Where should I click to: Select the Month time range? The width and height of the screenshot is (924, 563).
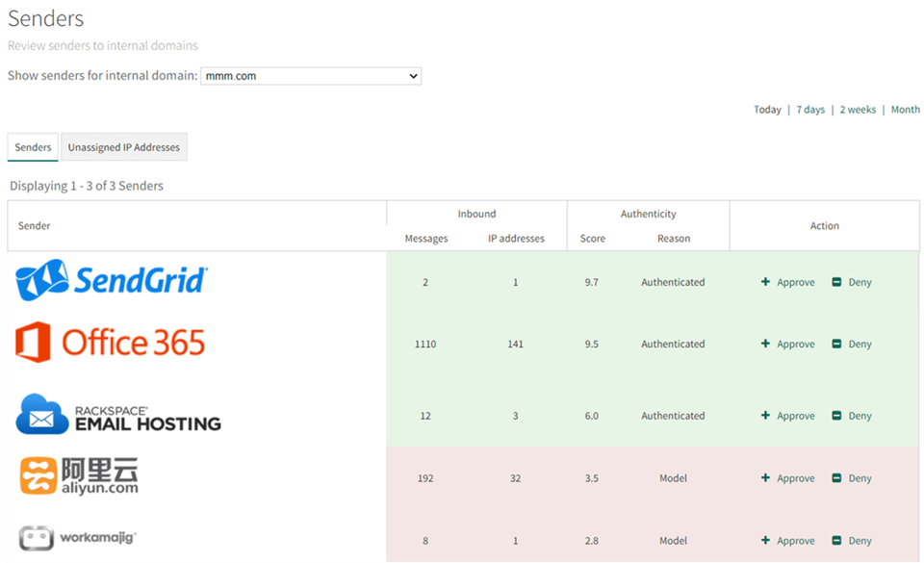click(905, 110)
